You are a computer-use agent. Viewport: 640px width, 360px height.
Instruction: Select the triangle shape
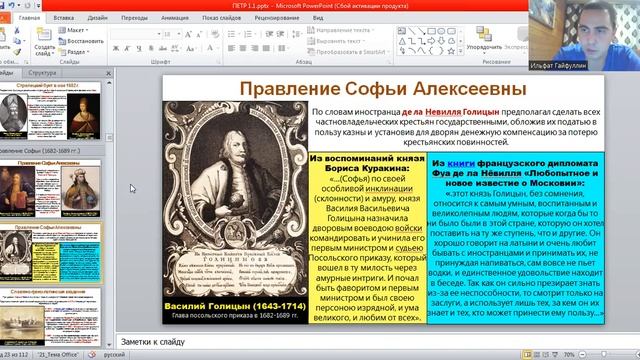(x=402, y=41)
